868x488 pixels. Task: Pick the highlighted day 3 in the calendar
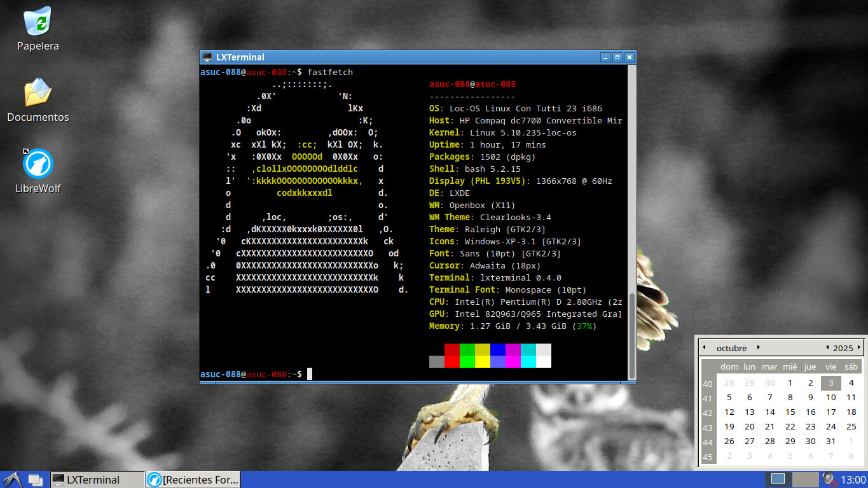click(830, 382)
